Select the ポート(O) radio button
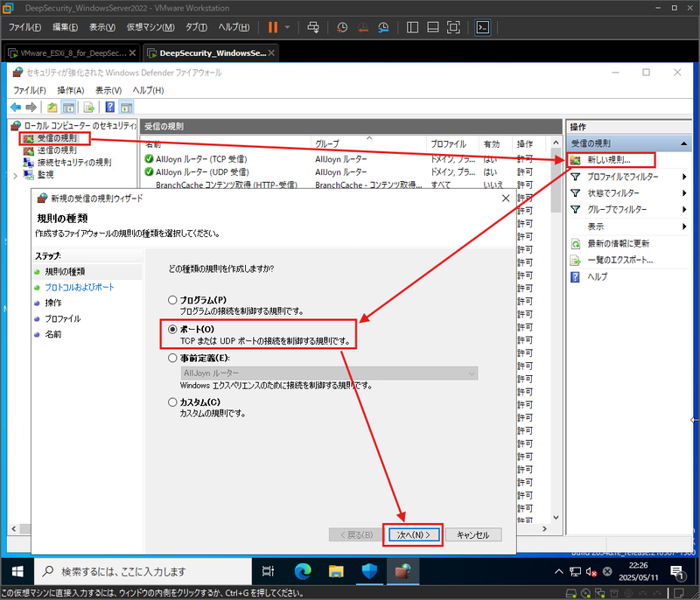The width and height of the screenshot is (700, 600). [x=172, y=329]
